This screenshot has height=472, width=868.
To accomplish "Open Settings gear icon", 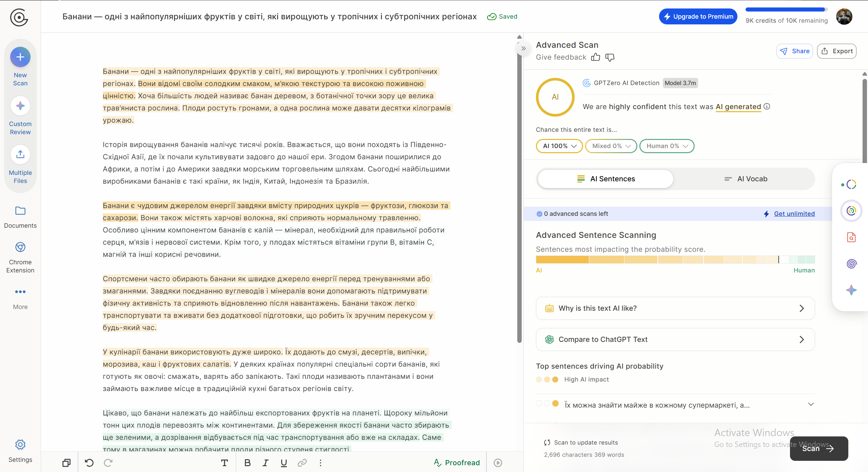I will point(20,445).
